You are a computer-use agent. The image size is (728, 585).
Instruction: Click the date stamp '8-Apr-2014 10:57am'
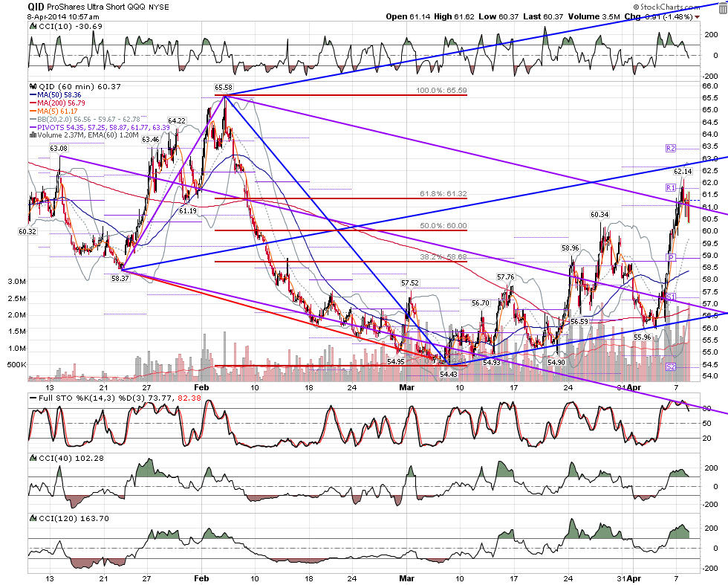(62, 17)
